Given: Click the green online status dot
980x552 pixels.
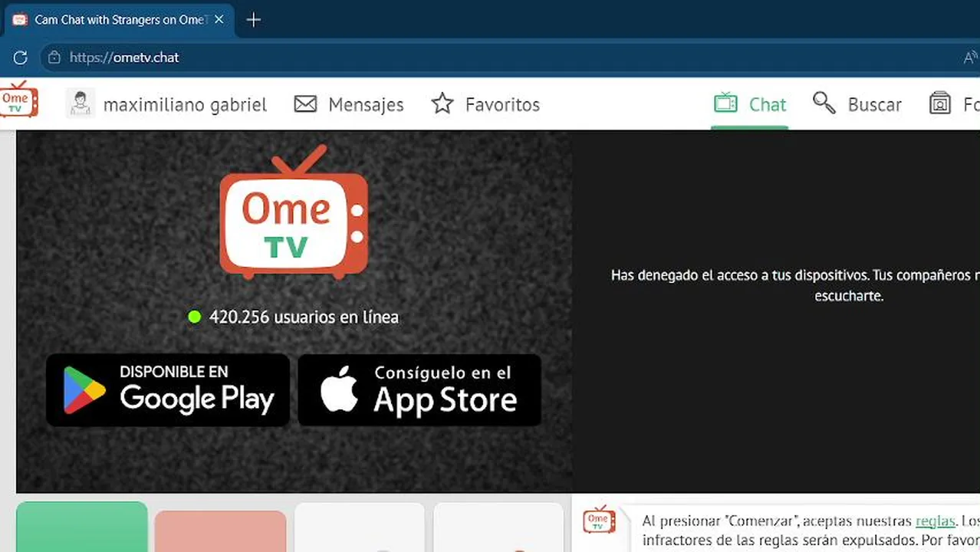Looking at the screenshot, I should coord(195,316).
